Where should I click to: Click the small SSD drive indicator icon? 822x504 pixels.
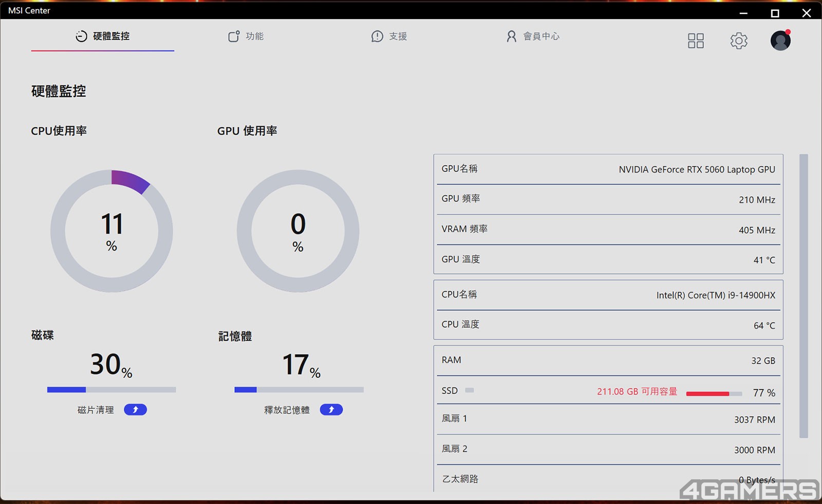[469, 390]
